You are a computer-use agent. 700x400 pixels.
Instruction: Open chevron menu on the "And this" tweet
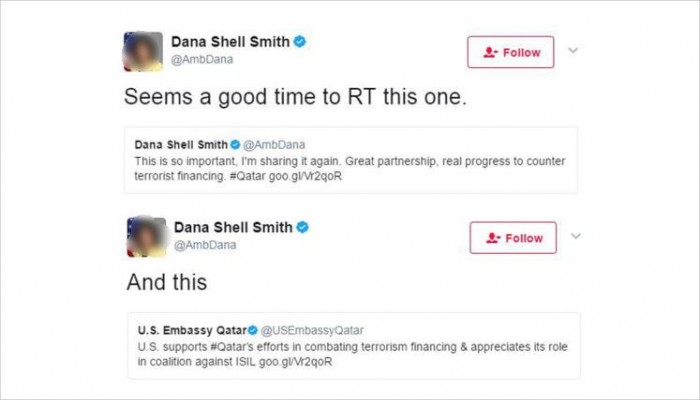coord(574,236)
